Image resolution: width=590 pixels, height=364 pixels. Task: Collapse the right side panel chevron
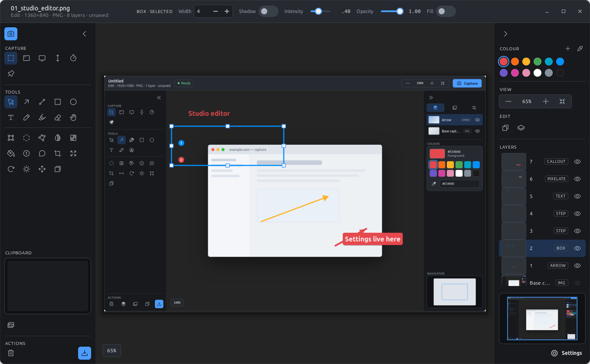click(x=505, y=34)
